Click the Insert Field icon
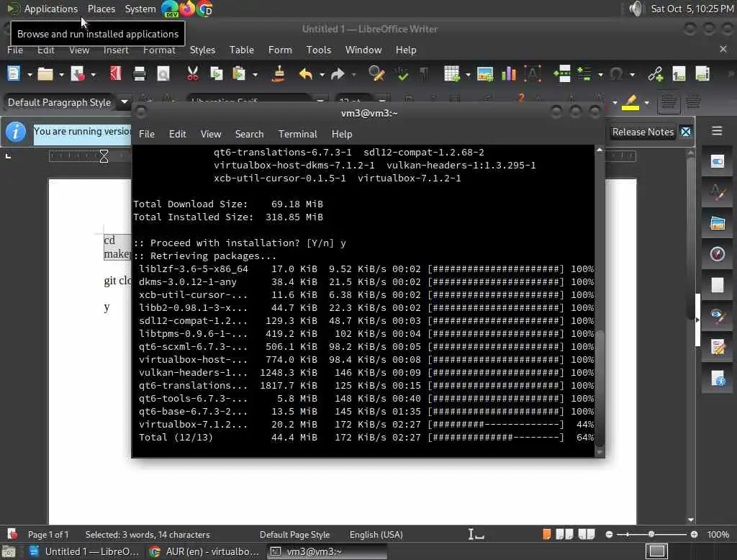This screenshot has width=737, height=560. pyautogui.click(x=584, y=74)
